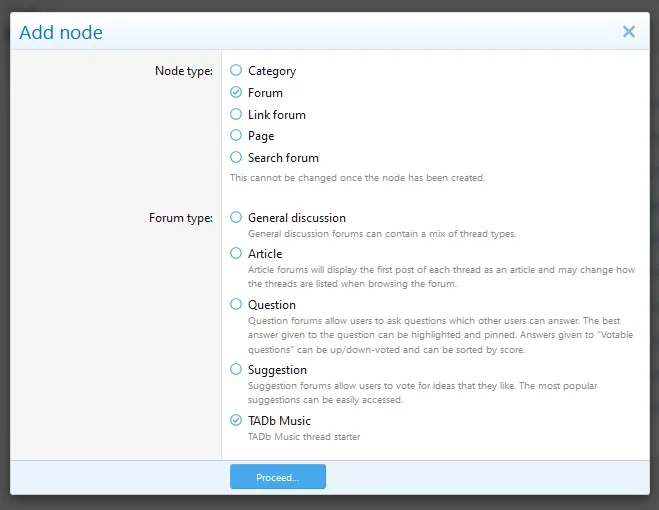The width and height of the screenshot is (659, 510).
Task: Click the Add node dialog title
Action: click(x=61, y=33)
